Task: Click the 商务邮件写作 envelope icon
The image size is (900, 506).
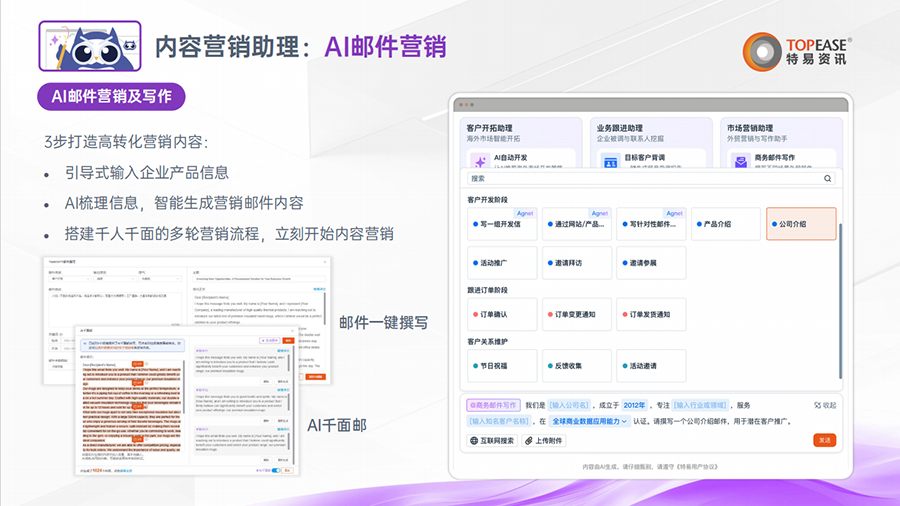Action: [x=738, y=161]
